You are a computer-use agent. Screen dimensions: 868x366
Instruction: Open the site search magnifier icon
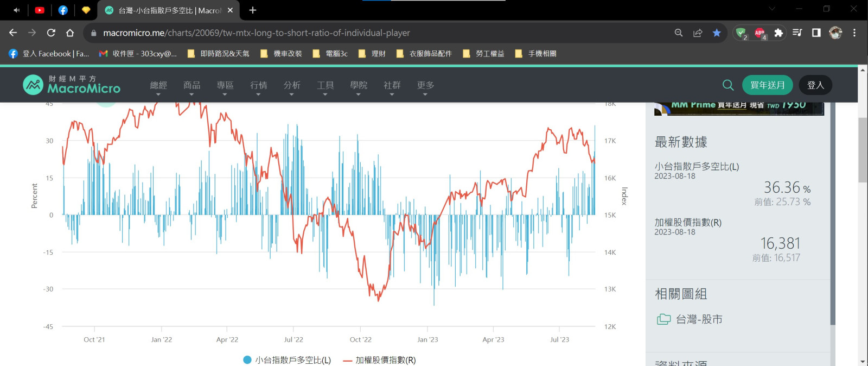pyautogui.click(x=728, y=85)
